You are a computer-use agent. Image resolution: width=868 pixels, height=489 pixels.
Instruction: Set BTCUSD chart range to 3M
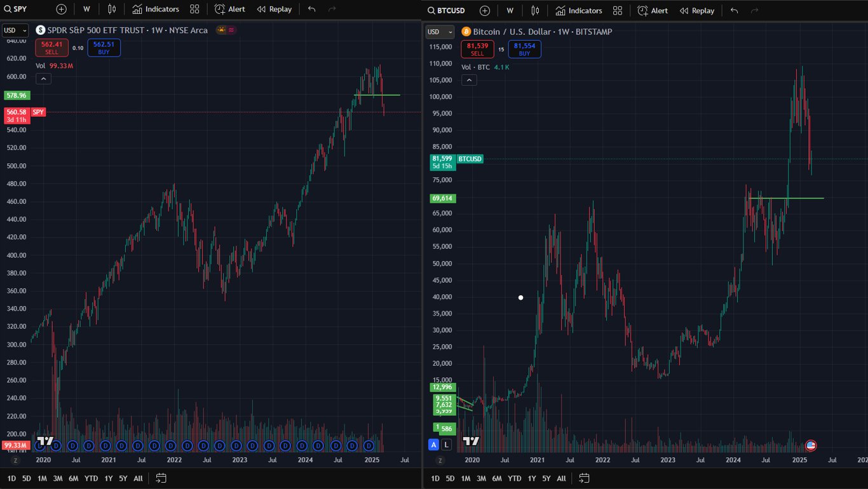click(481, 478)
